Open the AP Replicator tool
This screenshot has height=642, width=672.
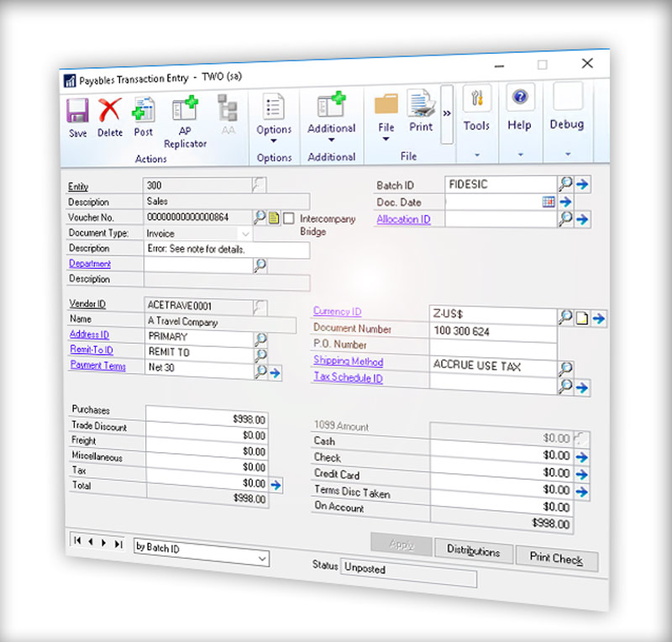pyautogui.click(x=185, y=108)
